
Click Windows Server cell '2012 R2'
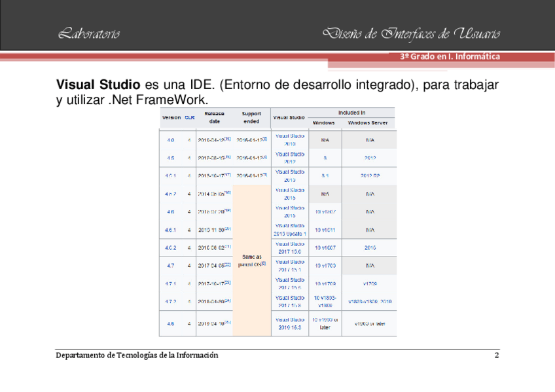[x=370, y=176]
